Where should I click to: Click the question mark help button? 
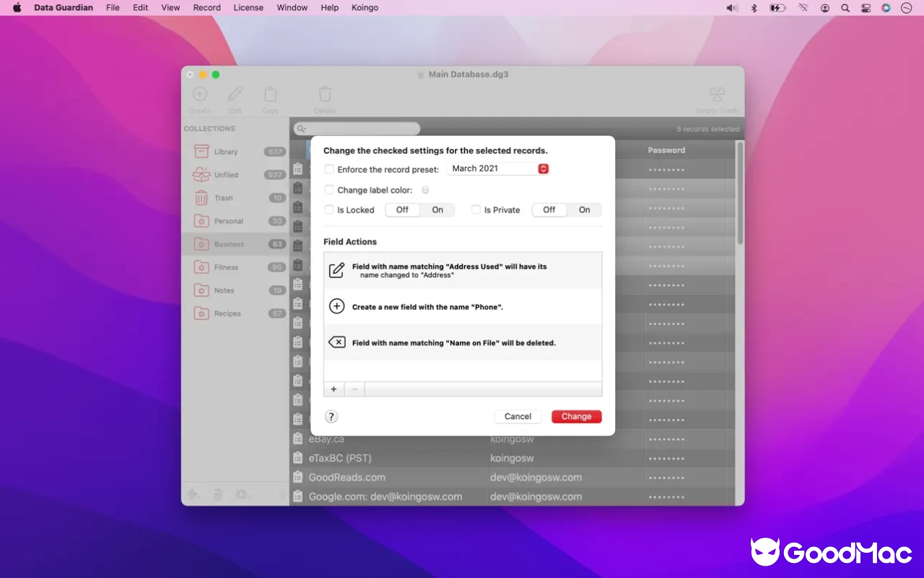click(331, 416)
